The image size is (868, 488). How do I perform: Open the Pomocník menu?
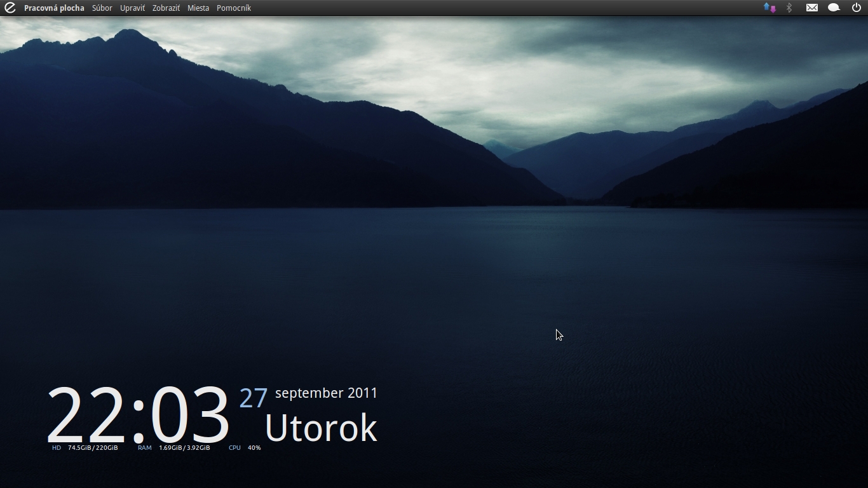(234, 8)
